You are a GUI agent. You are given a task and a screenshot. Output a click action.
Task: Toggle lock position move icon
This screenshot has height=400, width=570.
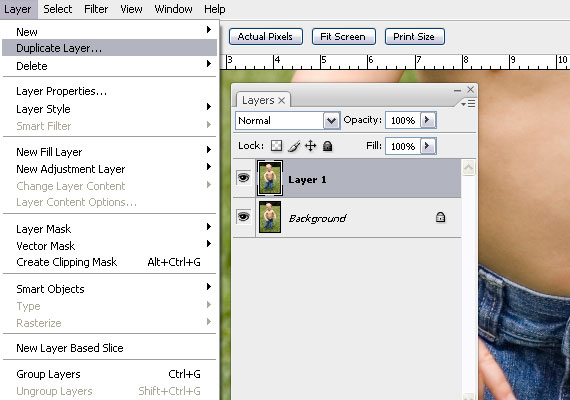(310, 146)
